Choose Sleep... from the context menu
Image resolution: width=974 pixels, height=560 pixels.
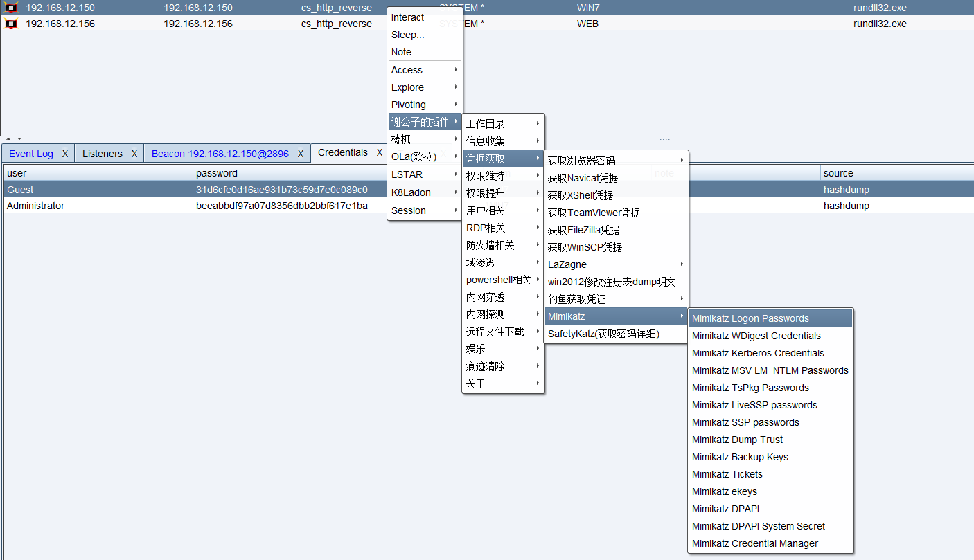[x=425, y=35]
